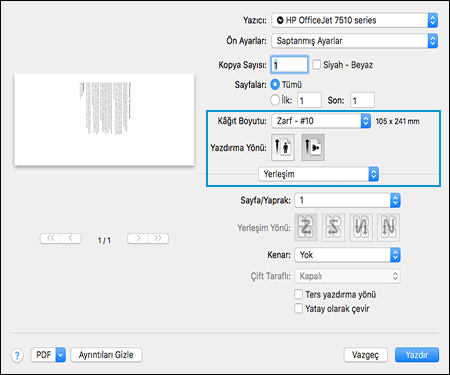Click the Kopya Sayısı input field
Viewport: 450px width, 375px height.
(289, 65)
